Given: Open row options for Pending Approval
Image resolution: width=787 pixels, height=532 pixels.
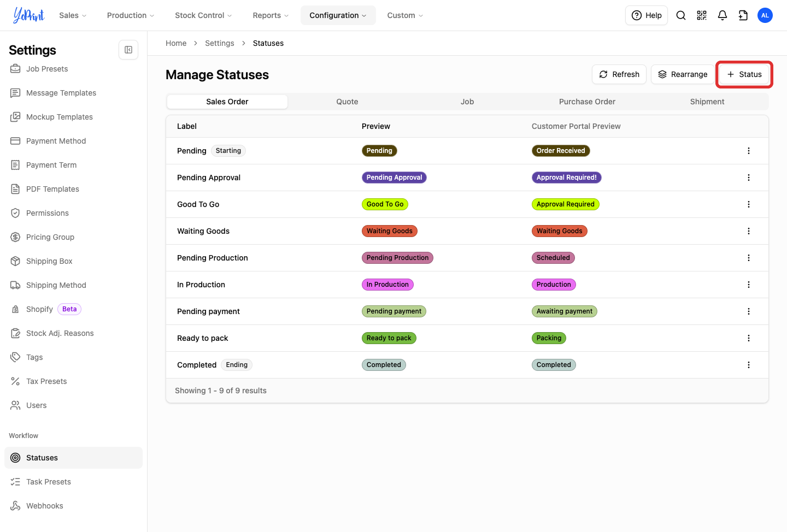Looking at the screenshot, I should tap(749, 178).
